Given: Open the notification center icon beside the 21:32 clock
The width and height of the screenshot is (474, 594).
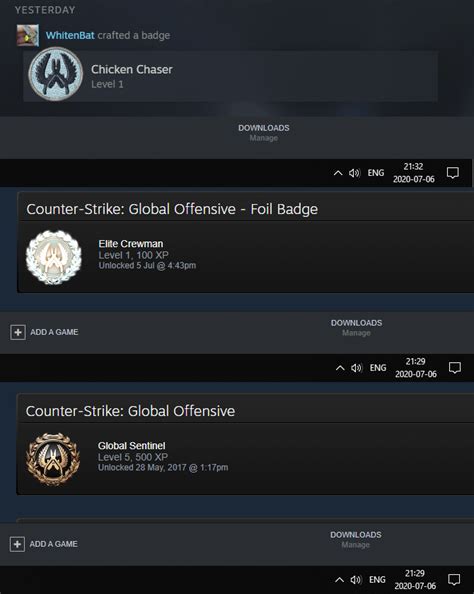Looking at the screenshot, I should [453, 173].
